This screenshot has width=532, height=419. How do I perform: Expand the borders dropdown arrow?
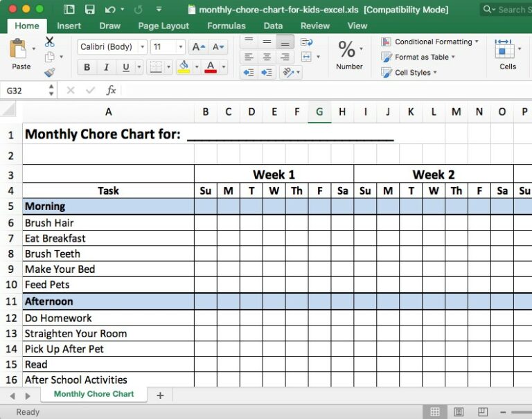(168, 67)
